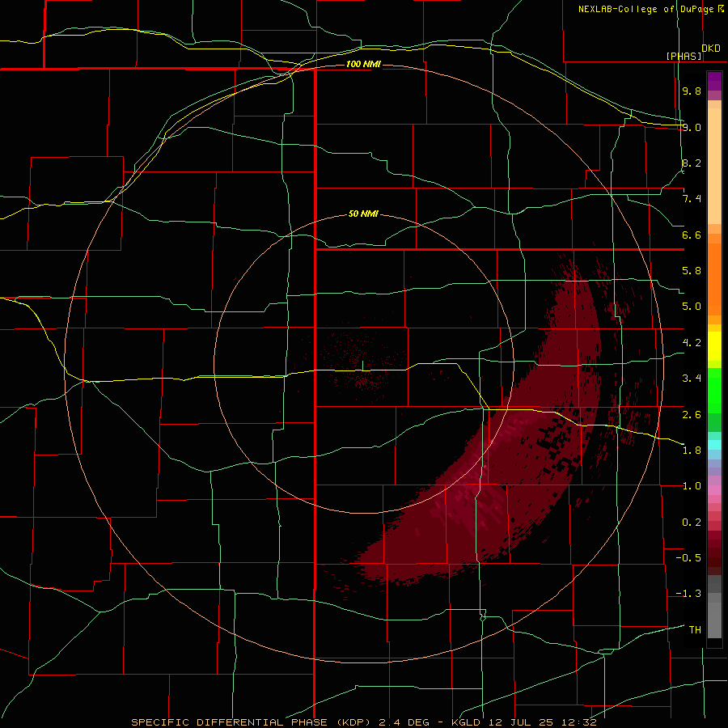728x728 pixels.
Task: Pick the yellow segment of the color bar
Action: click(714, 346)
